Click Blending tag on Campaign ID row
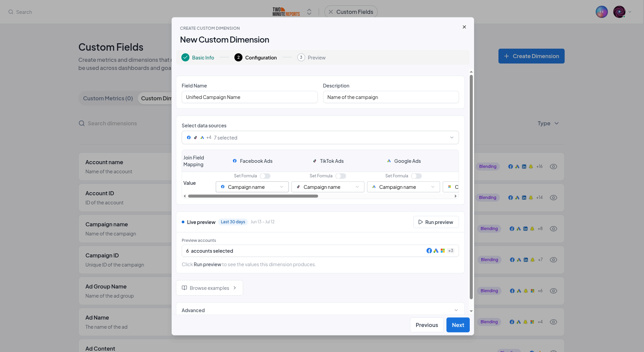Viewport: 644px width, 352px height. point(489,260)
